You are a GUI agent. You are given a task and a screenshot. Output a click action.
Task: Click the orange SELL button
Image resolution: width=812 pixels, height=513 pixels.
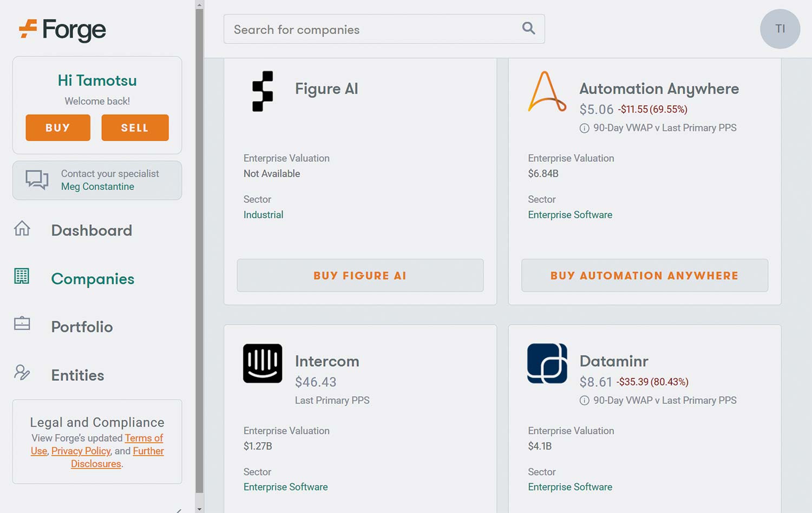[135, 128]
